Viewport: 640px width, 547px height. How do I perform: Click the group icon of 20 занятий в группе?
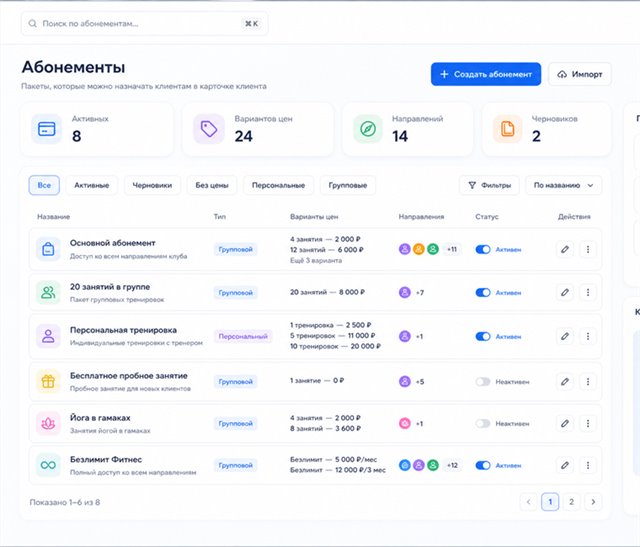[48, 292]
